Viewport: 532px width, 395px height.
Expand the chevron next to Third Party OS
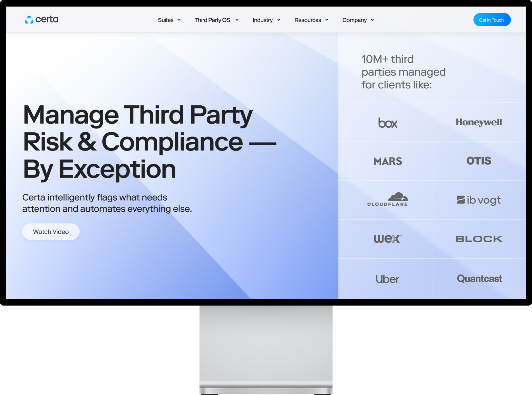click(x=237, y=20)
